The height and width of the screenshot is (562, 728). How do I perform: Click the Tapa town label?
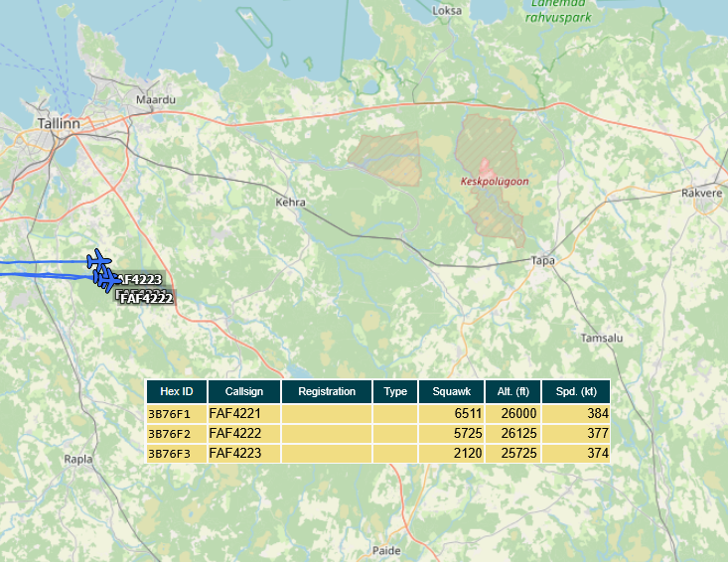pos(542,261)
